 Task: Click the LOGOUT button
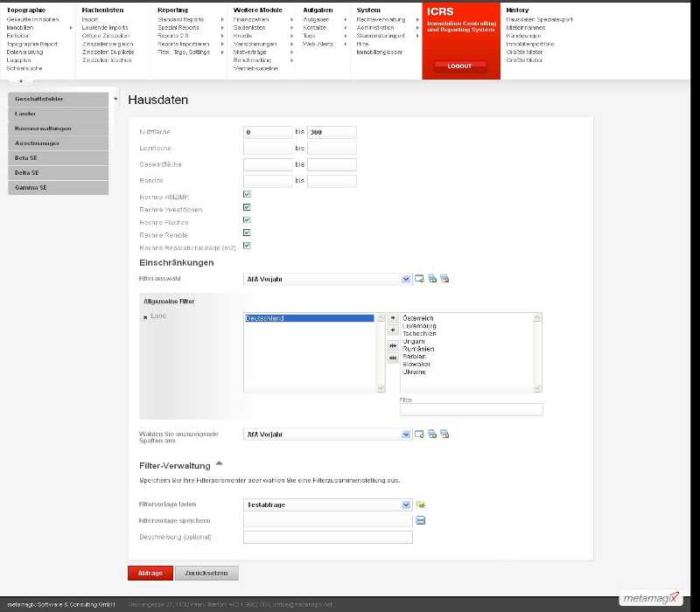tap(460, 66)
